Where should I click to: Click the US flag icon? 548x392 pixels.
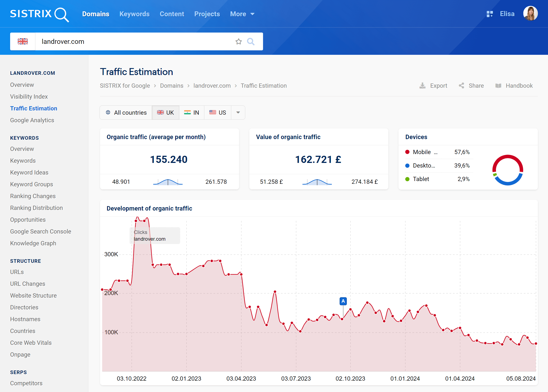213,113
